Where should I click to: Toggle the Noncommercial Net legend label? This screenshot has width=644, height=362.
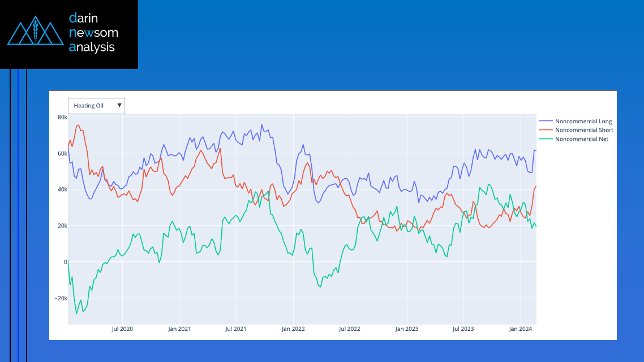582,139
